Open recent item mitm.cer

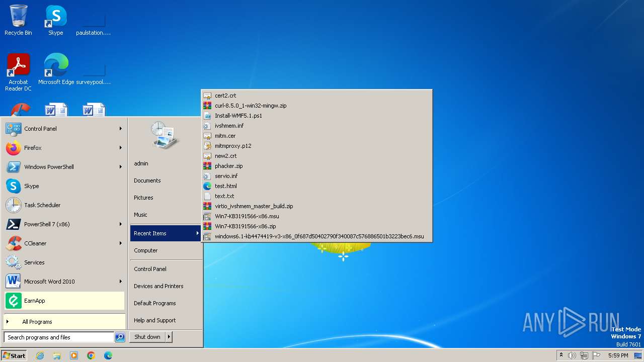[316, 136]
